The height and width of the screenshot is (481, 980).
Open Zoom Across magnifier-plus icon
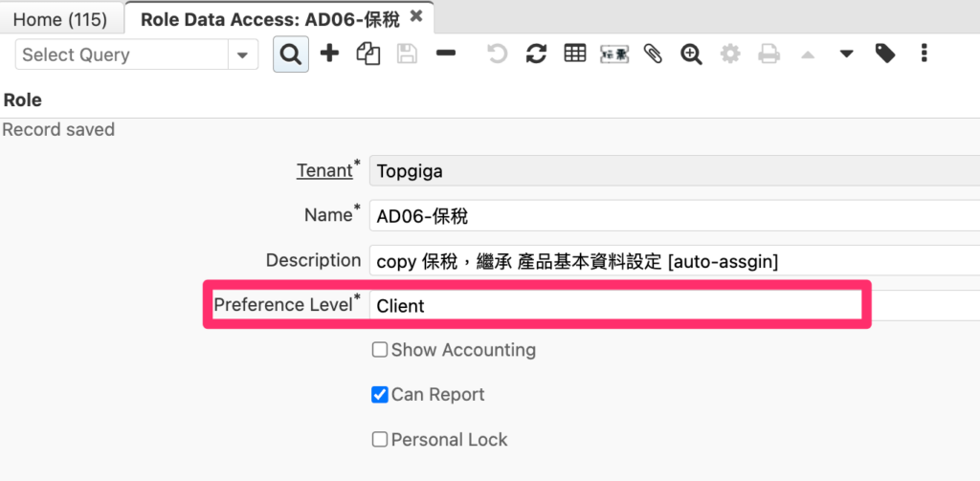pos(691,55)
